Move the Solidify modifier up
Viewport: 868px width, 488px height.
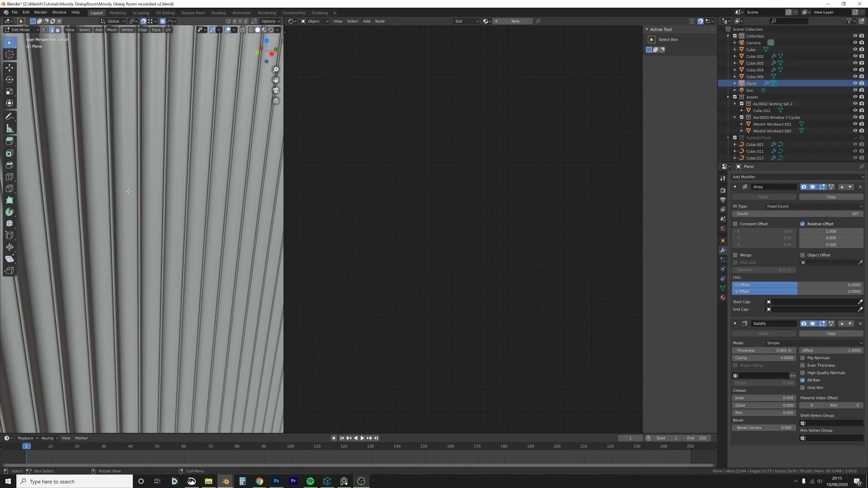click(x=841, y=324)
